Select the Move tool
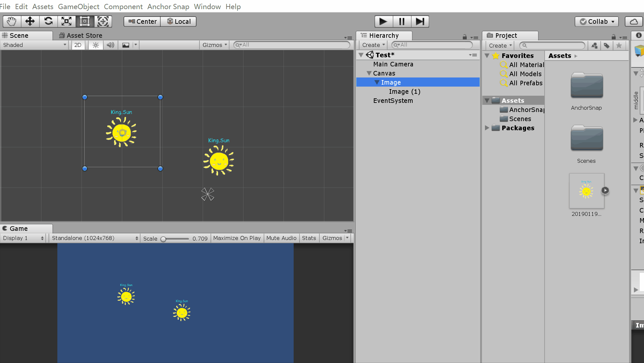Screen dimensions: 644x363 point(30,21)
